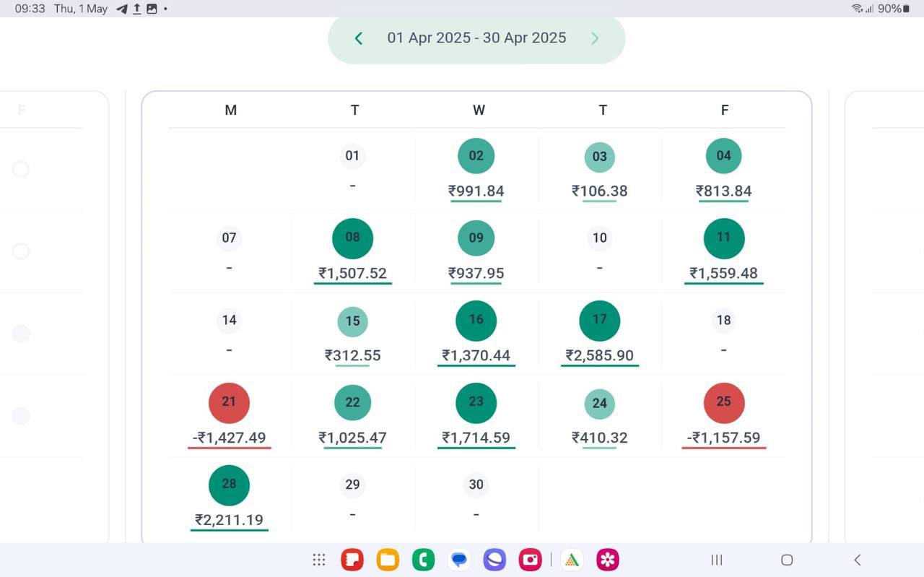The width and height of the screenshot is (924, 577).
Task: Open the yellow My Files folder app
Action: pos(388,560)
